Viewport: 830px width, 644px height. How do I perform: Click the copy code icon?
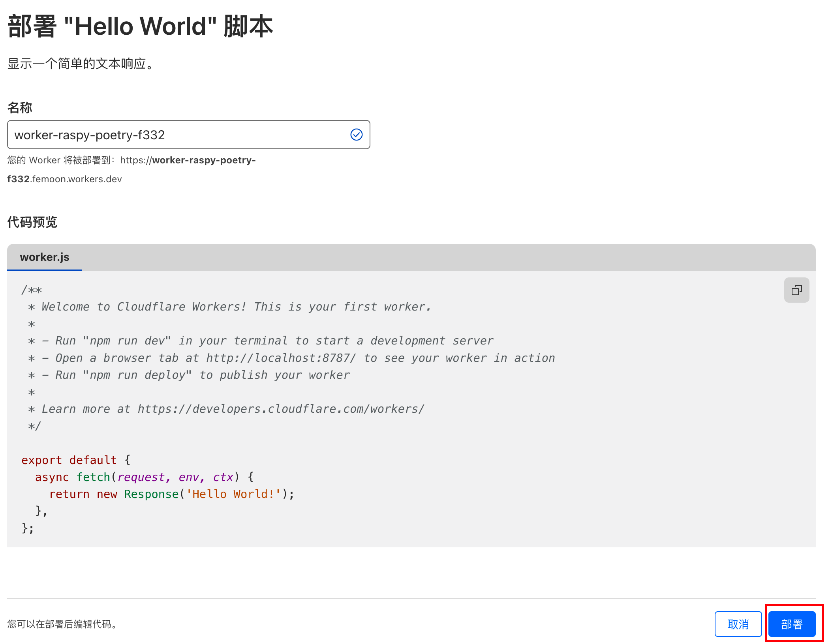coord(796,290)
